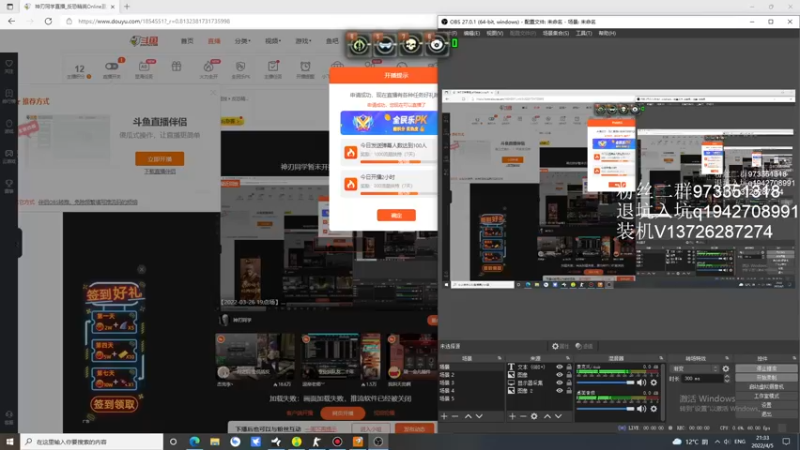This screenshot has width=800, height=450.
Task: Adjust transition duration stepper arrows
Action: [727, 379]
